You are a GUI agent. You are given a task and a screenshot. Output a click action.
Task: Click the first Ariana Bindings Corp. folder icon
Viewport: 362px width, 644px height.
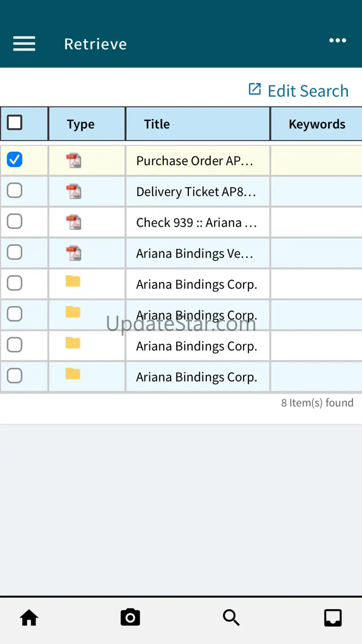coord(73,281)
